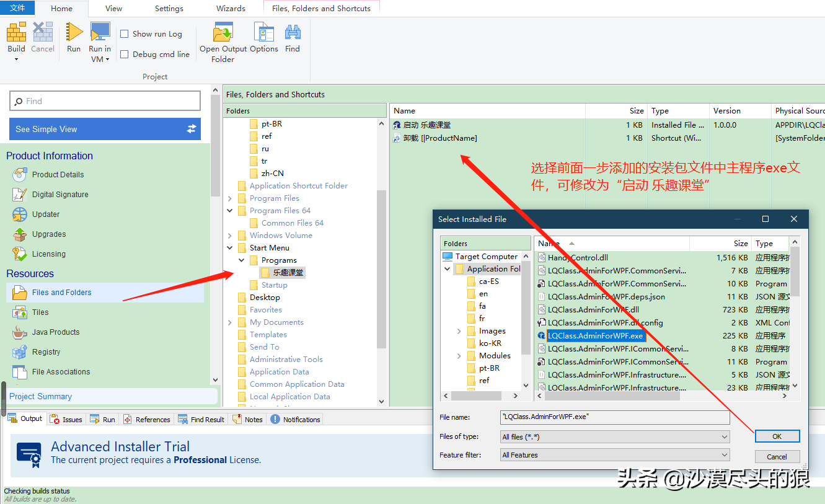Click the Build icon in ribbon
This screenshot has height=504, width=825.
coord(16,32)
